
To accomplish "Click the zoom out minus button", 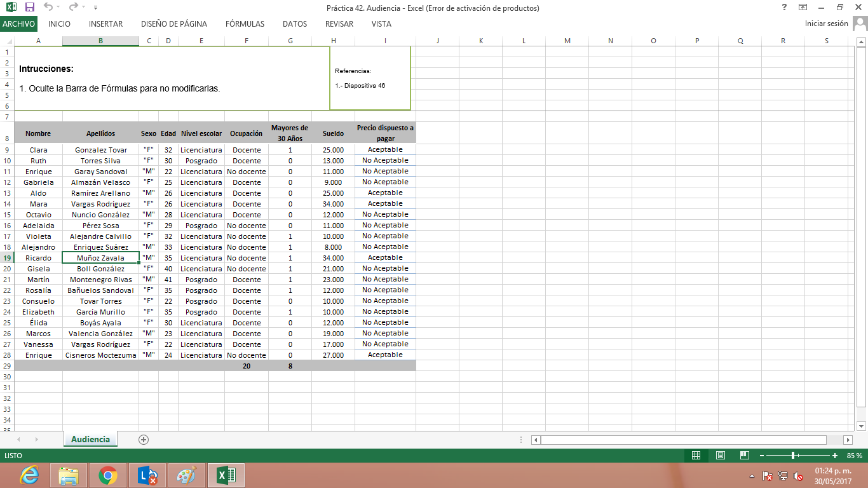I will (x=762, y=456).
